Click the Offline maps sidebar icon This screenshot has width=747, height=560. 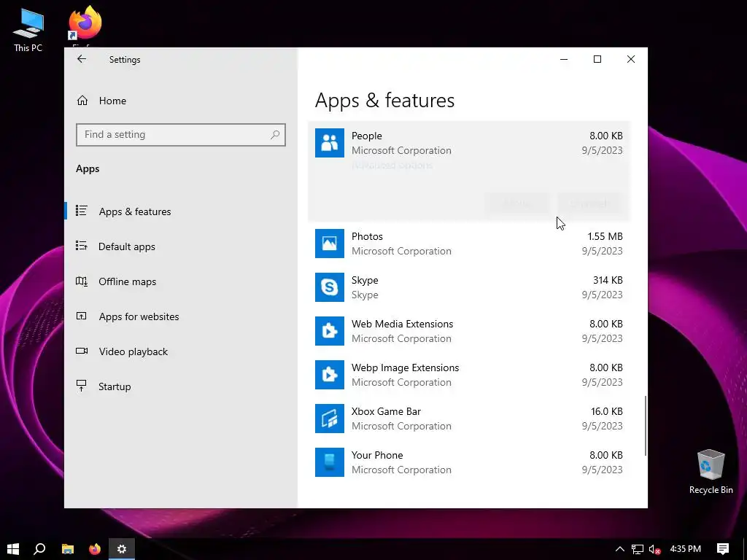click(x=82, y=281)
